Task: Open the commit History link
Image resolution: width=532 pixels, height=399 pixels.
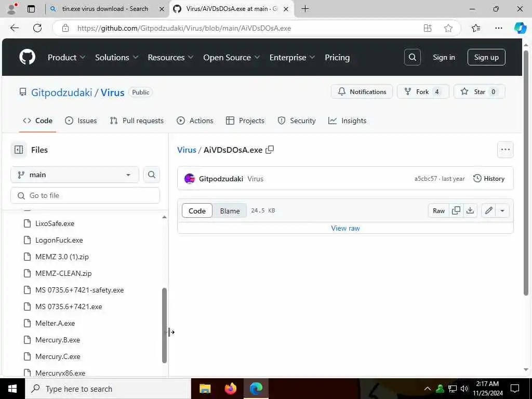Action: tap(488, 179)
